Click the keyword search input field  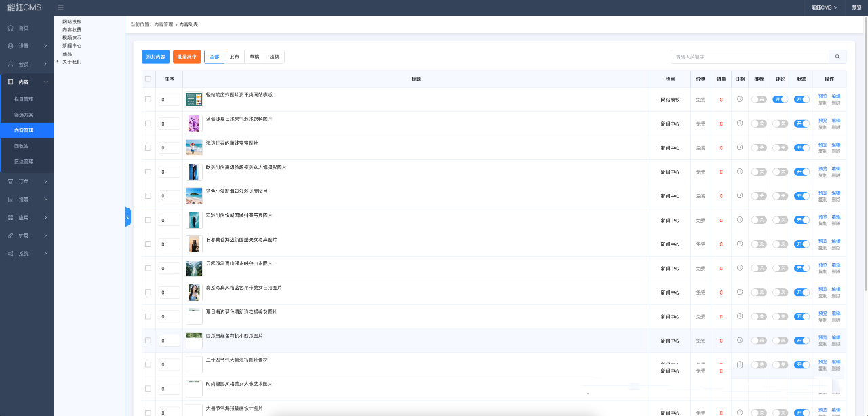(749, 57)
